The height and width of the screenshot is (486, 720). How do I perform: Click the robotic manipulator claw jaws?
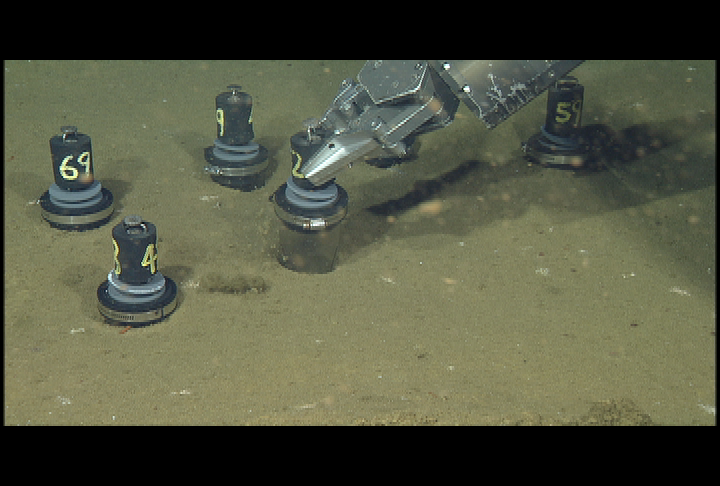click(x=344, y=156)
